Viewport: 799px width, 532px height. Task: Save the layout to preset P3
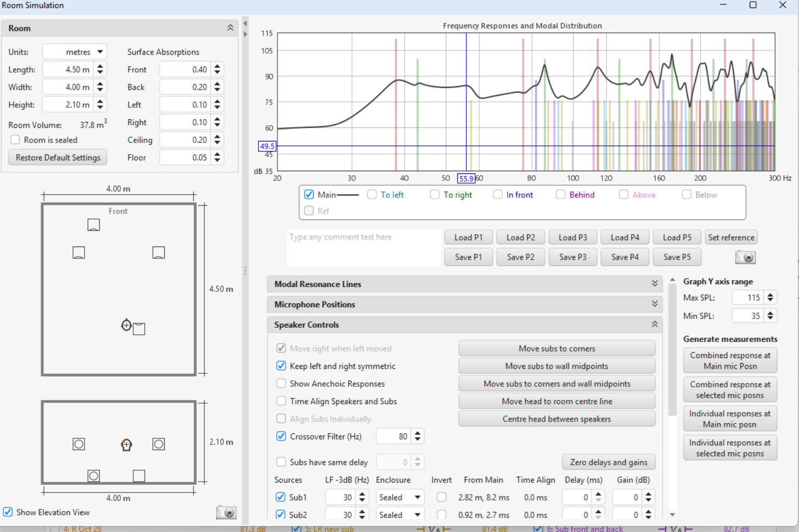(x=573, y=257)
